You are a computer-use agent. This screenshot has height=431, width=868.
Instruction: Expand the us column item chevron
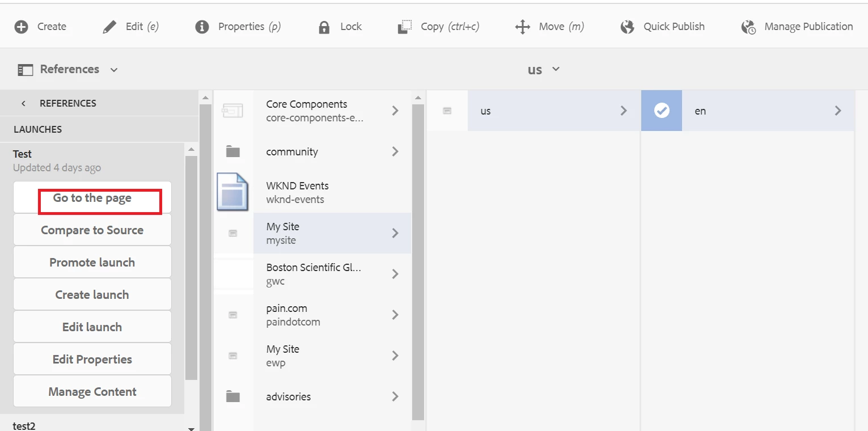pos(624,111)
